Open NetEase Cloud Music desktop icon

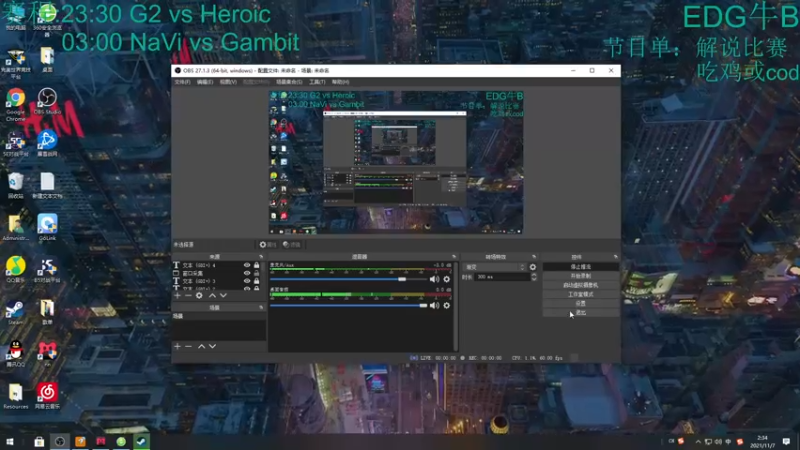pyautogui.click(x=47, y=396)
